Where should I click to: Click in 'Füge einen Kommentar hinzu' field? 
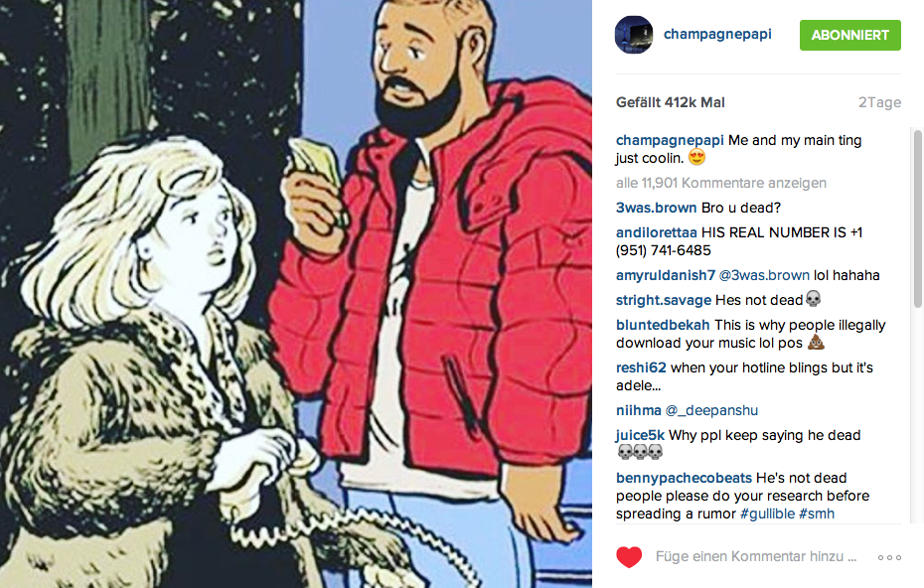[x=756, y=557]
